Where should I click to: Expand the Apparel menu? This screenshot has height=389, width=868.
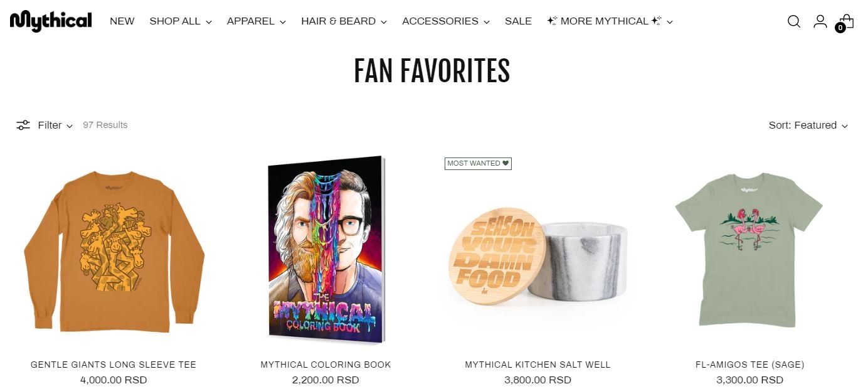tap(257, 21)
